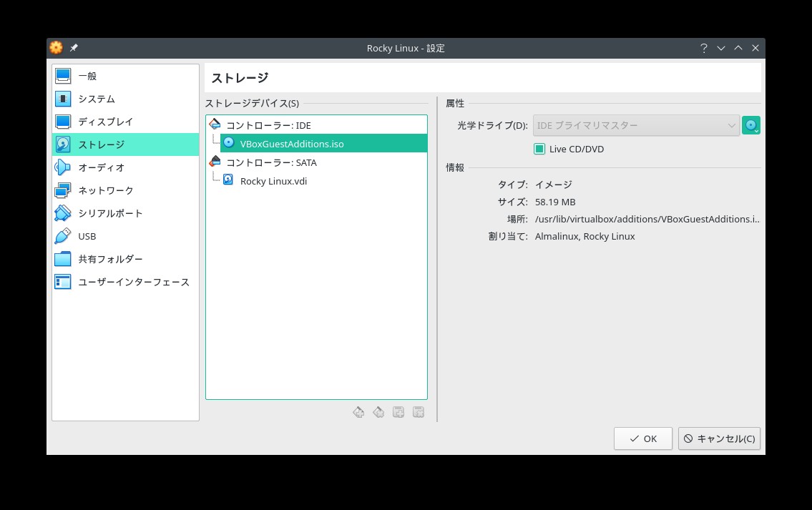812x510 pixels.
Task: Go to the 共有フォルダー settings page
Action: pyautogui.click(x=110, y=259)
